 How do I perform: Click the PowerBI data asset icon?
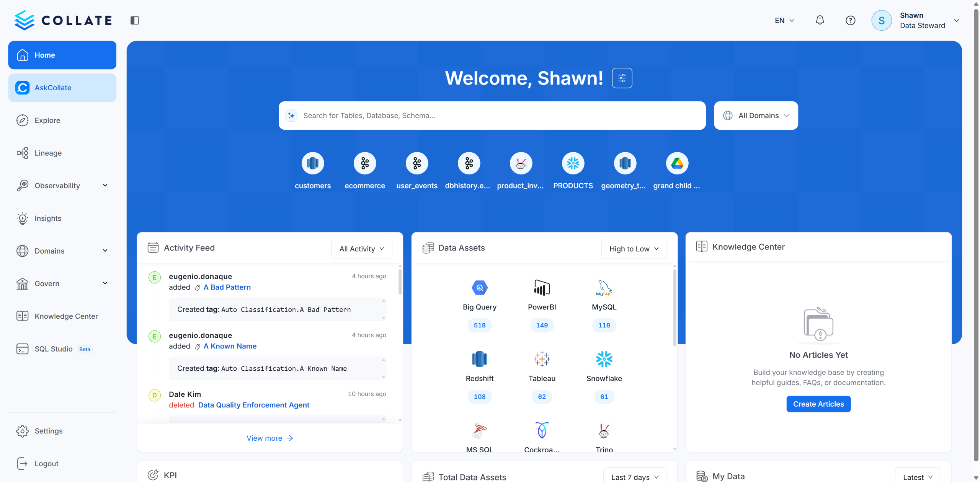coord(542,288)
